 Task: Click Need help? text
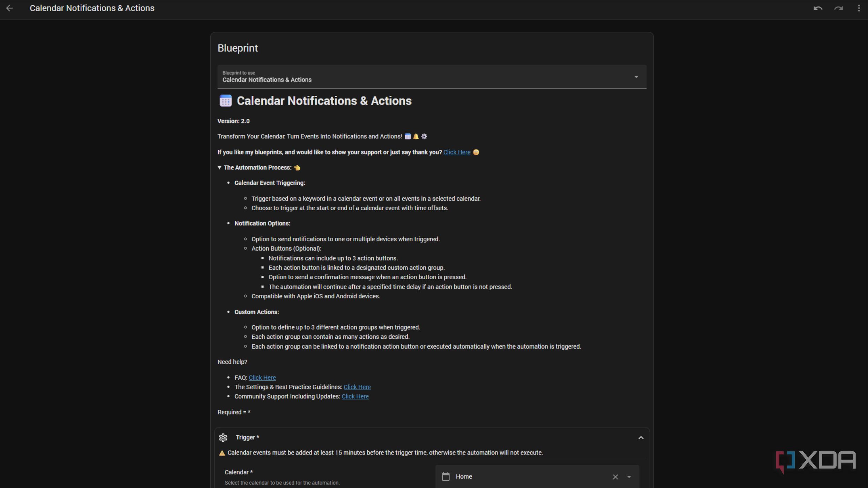click(x=232, y=362)
